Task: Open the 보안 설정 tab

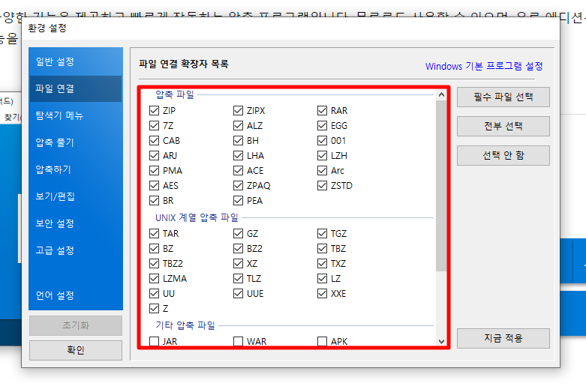Action: 76,223
